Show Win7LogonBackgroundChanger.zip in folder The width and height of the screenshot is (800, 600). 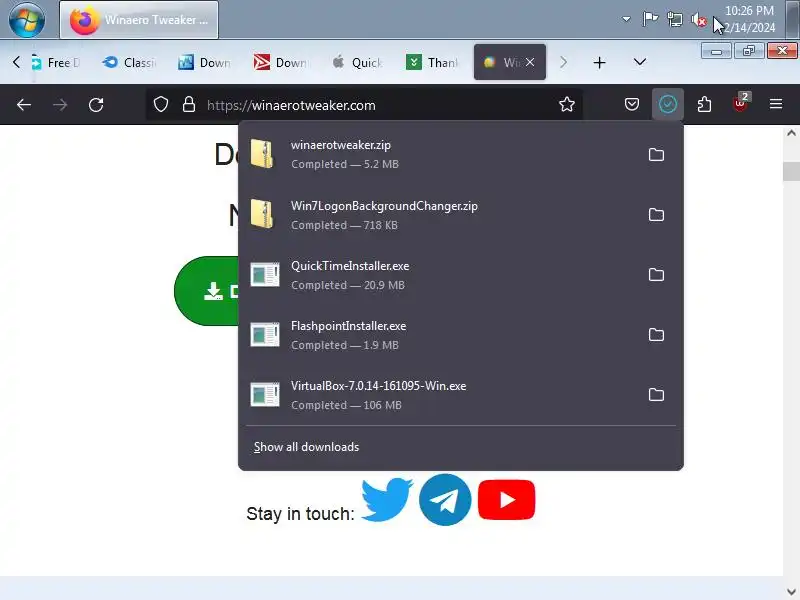click(656, 215)
